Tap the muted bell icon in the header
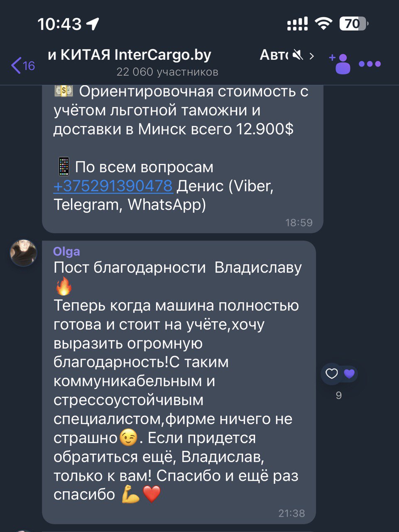Screen dimensions: 399x532 pyautogui.click(x=298, y=55)
